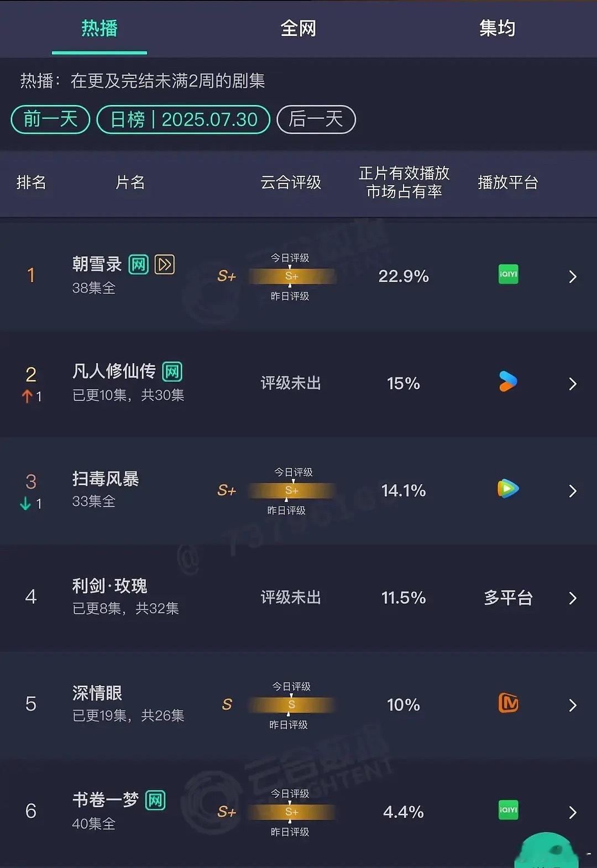This screenshot has width=597, height=868.
Task: Switch to the 集均 tab
Action: pos(498,28)
